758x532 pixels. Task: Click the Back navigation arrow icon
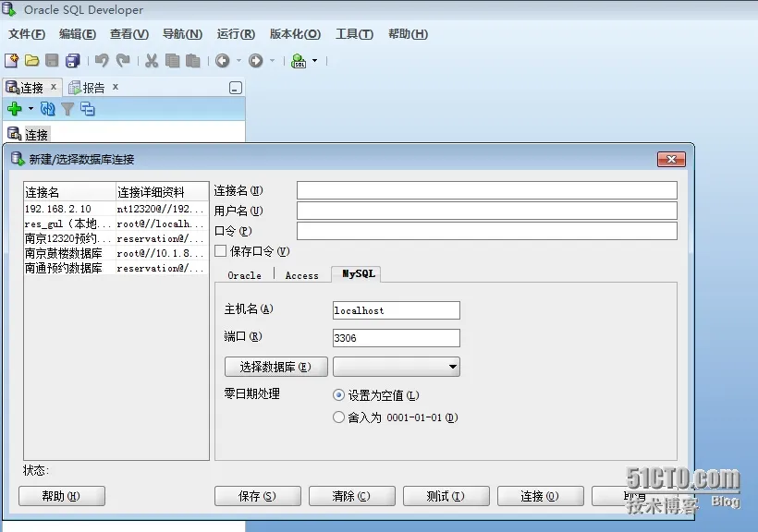point(223,60)
